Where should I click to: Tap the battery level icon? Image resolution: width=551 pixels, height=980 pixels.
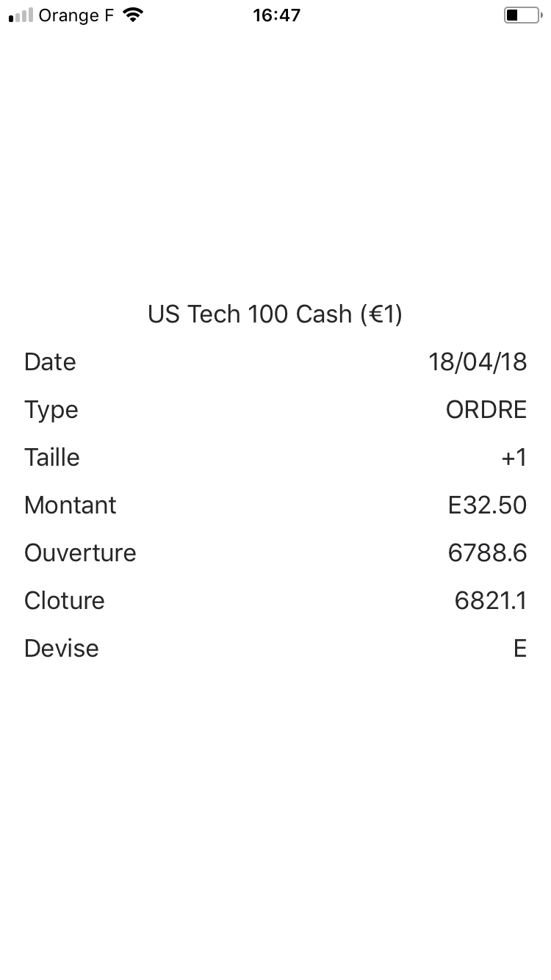522,15
